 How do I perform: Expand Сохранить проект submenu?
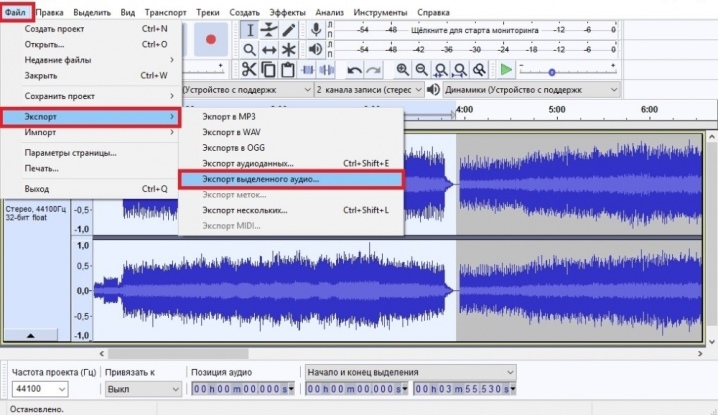(x=91, y=96)
